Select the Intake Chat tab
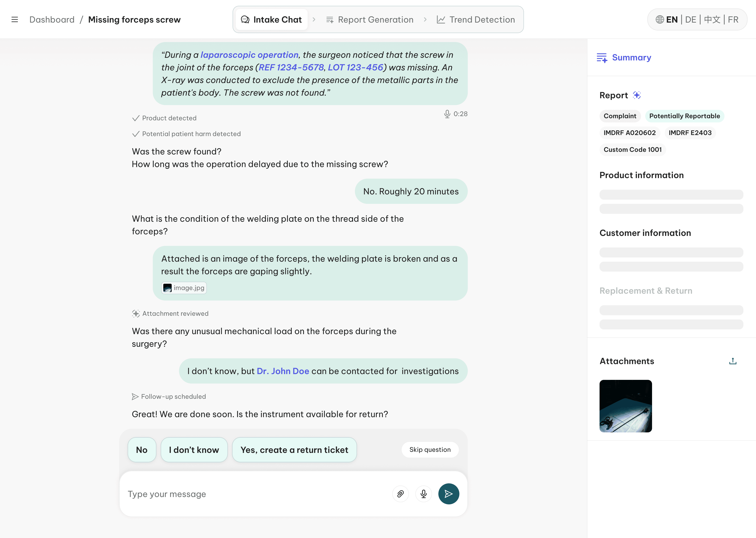 point(271,20)
